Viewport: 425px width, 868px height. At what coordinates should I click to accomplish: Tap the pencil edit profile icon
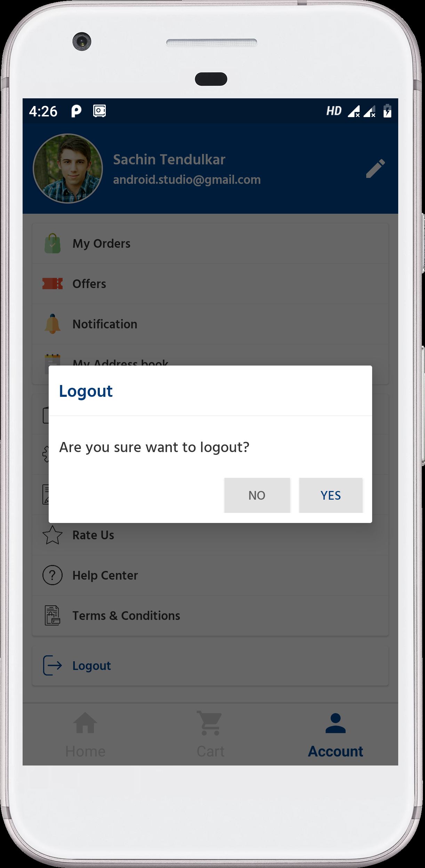click(375, 169)
